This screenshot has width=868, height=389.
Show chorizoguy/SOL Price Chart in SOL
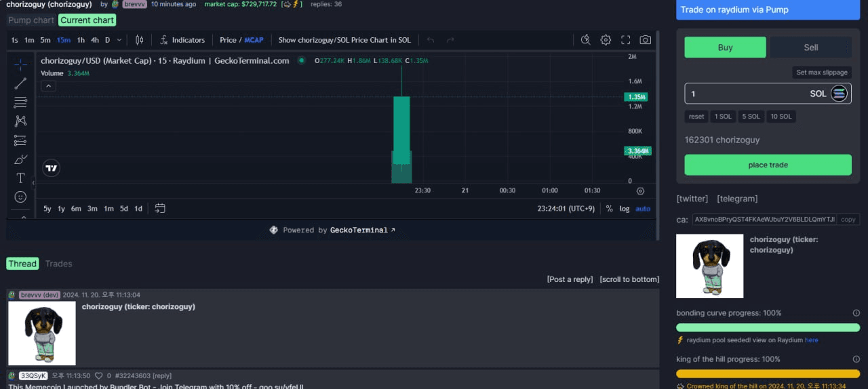[344, 40]
